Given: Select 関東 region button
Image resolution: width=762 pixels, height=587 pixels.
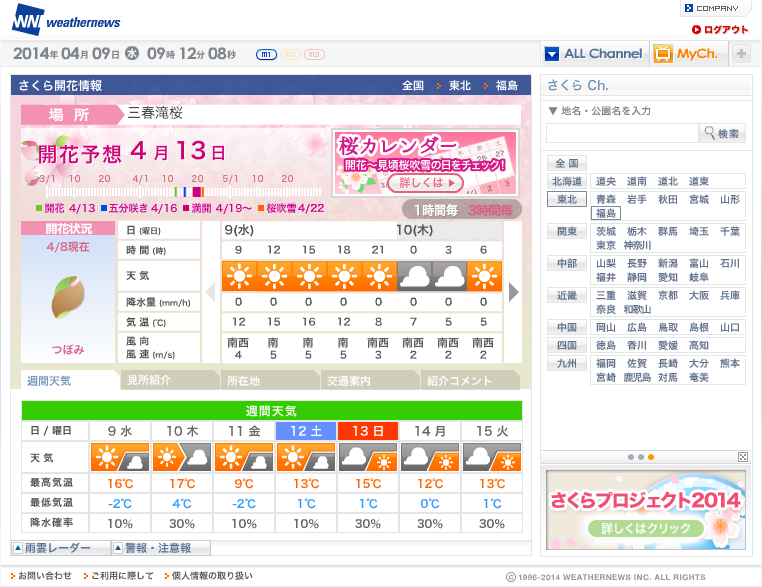Looking at the screenshot, I should coord(567,231).
